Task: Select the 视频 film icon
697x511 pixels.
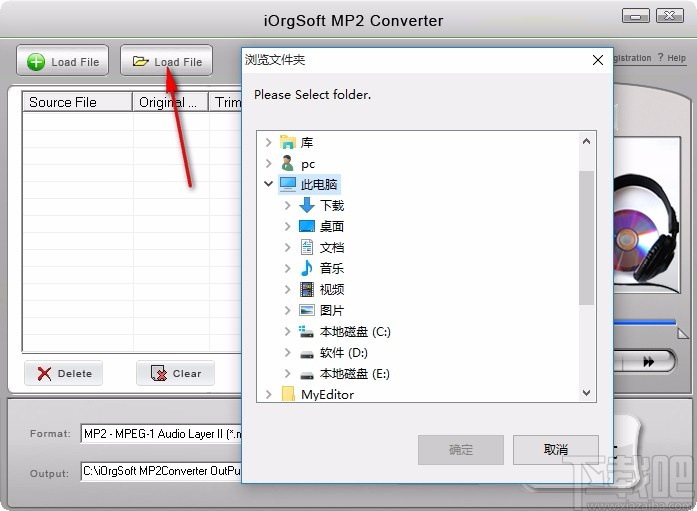Action: pos(307,289)
